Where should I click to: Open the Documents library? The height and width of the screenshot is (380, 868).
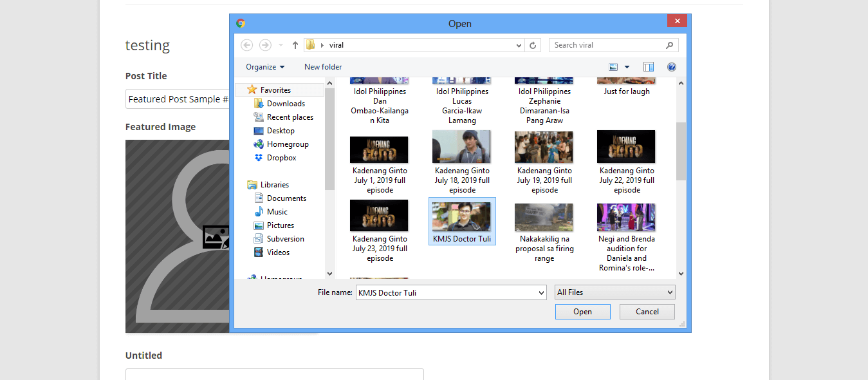[286, 198]
